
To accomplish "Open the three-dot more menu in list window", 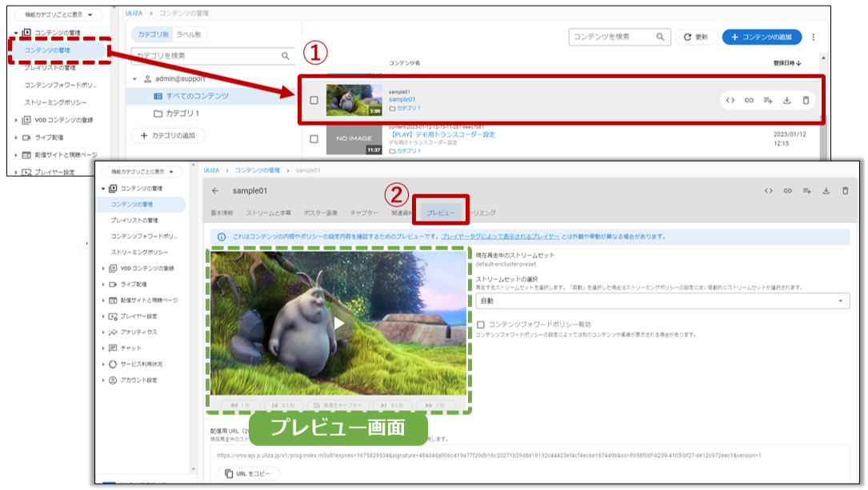I will pyautogui.click(x=813, y=37).
